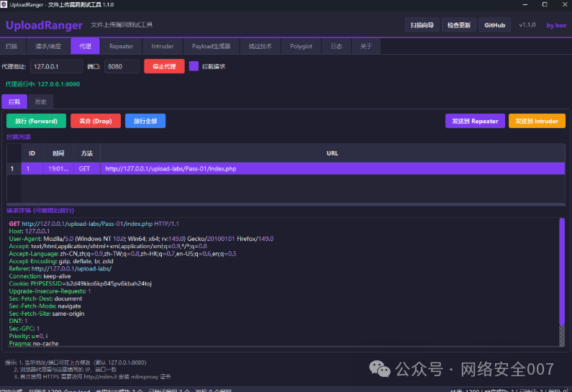Click the v1.1.0 version label

[x=527, y=24]
